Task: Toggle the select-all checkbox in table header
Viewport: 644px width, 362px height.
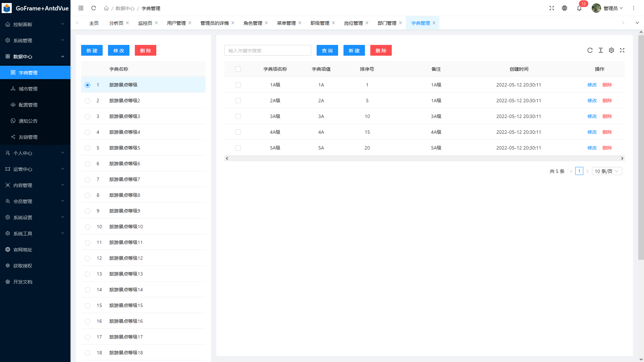Action: point(238,69)
